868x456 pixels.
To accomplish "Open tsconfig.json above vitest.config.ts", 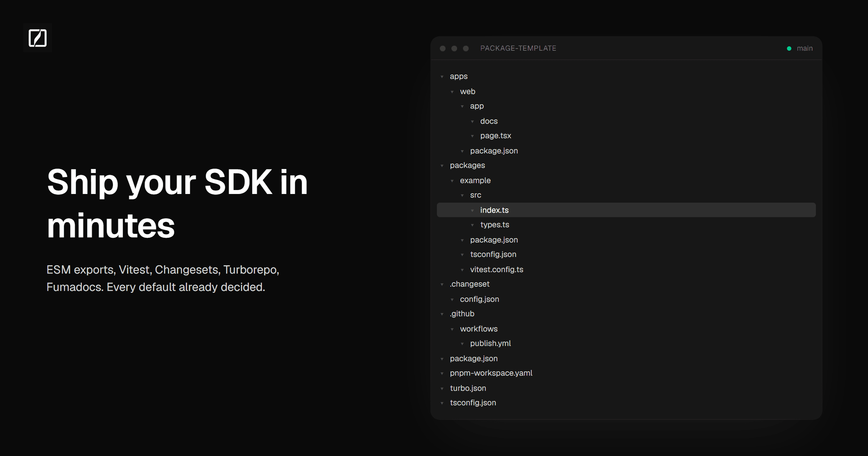I will (x=493, y=254).
